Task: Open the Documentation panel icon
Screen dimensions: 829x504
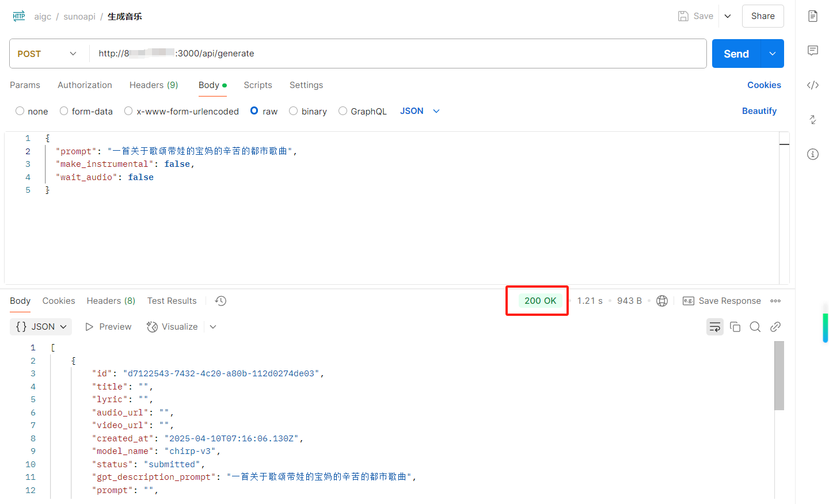Action: pos(812,16)
